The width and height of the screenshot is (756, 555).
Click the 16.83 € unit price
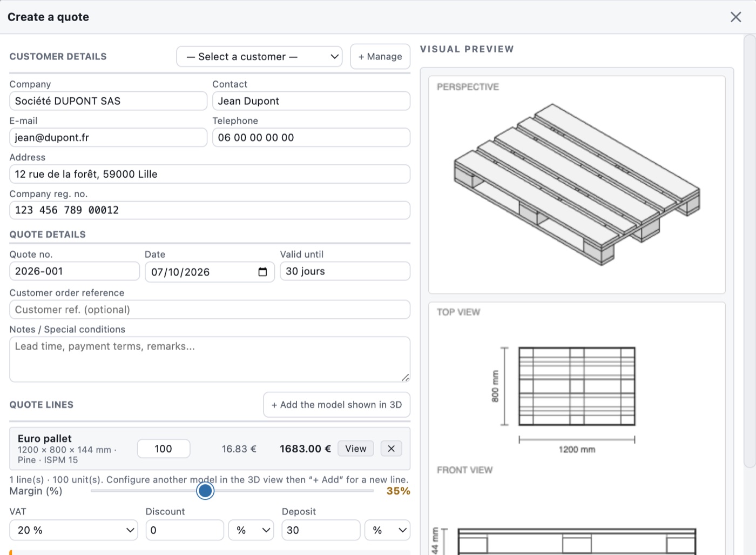click(x=239, y=449)
